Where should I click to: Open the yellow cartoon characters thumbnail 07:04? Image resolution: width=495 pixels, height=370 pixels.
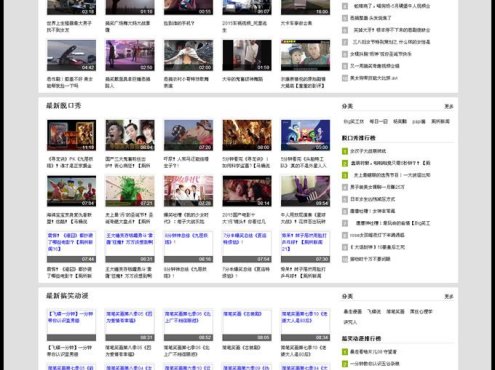pos(71,191)
